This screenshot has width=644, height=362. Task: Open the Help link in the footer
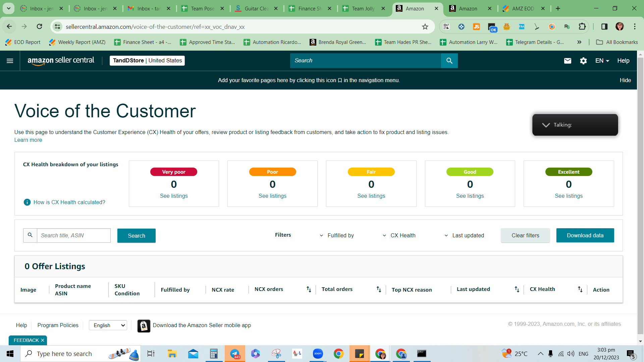[x=21, y=325]
